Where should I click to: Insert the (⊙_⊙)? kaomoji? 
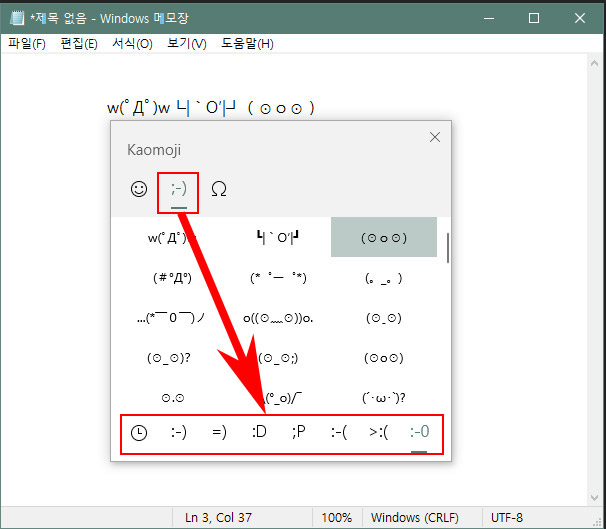(x=169, y=358)
